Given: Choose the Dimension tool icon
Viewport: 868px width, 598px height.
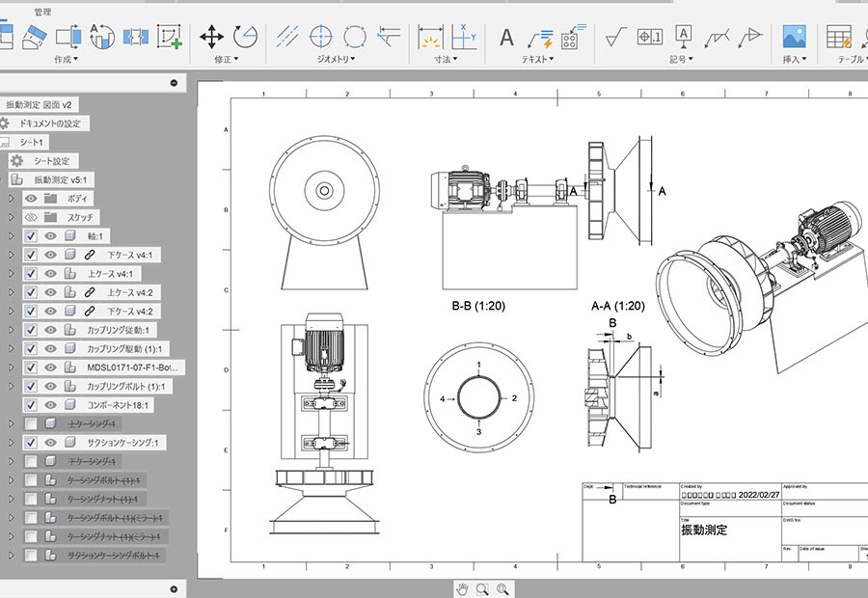Looking at the screenshot, I should coord(429,38).
